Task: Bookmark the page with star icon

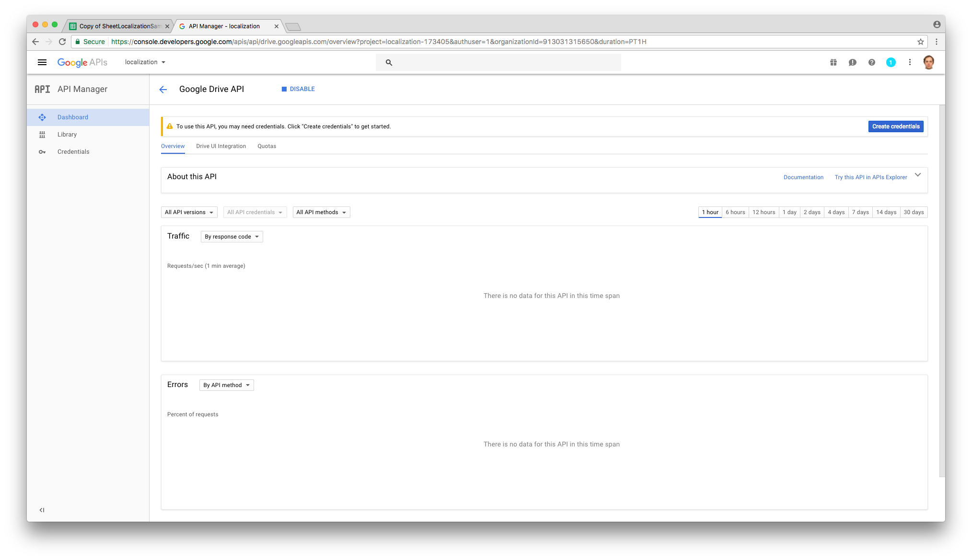Action: [920, 42]
